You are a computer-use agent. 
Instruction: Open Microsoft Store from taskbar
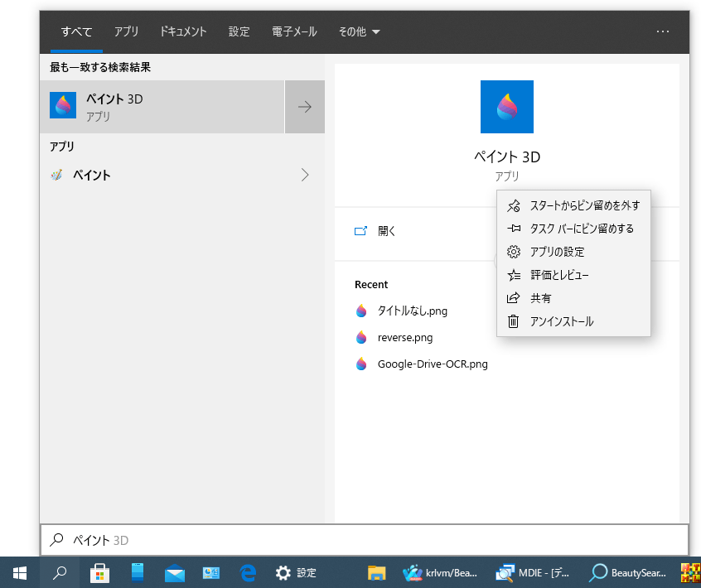point(99,573)
